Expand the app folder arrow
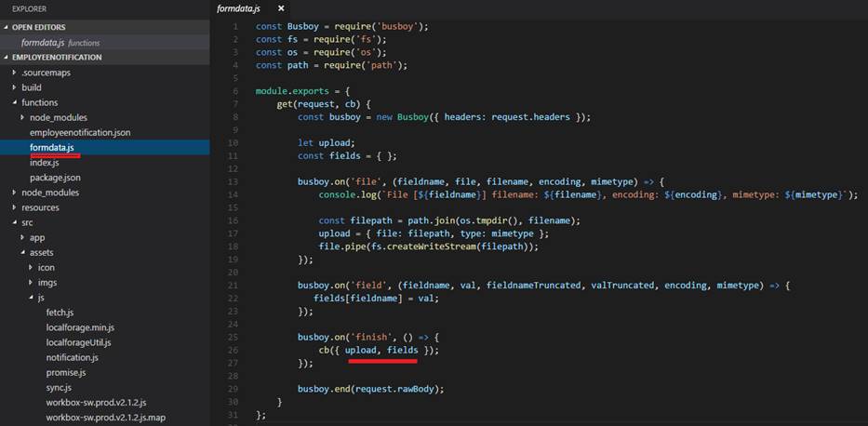The width and height of the screenshot is (868, 426). click(22, 237)
